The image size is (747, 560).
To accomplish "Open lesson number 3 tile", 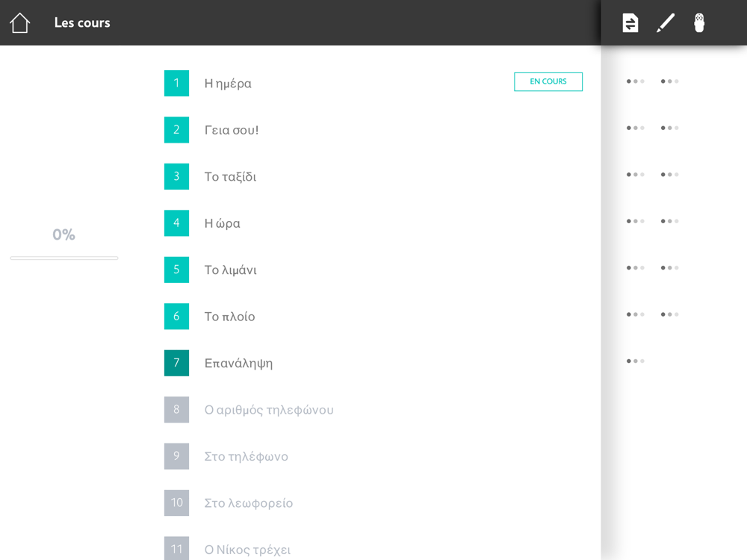I will click(x=176, y=176).
